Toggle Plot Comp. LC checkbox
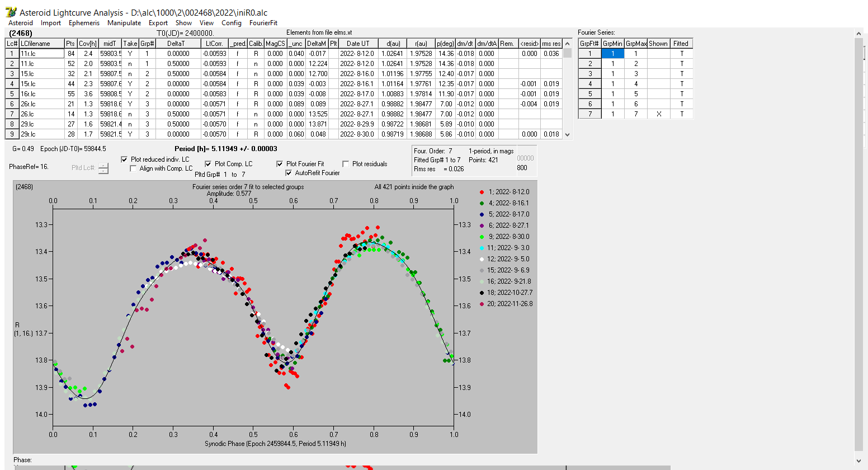The width and height of the screenshot is (868, 470). pos(208,164)
